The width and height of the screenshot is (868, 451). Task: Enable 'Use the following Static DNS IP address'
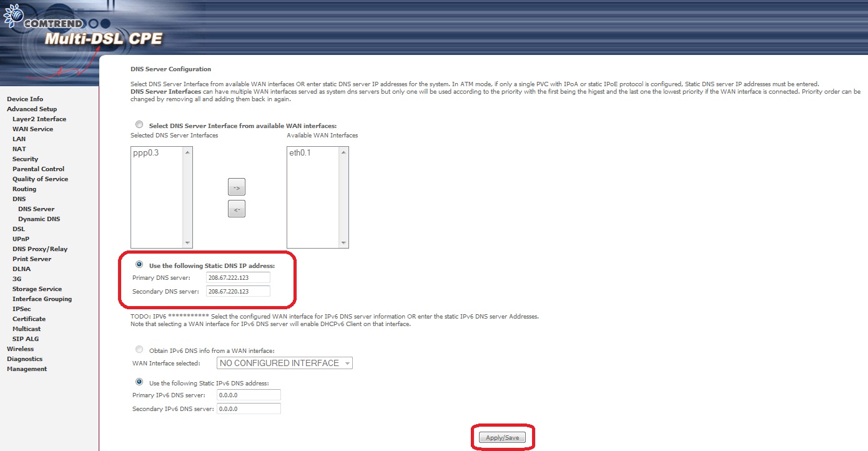[x=139, y=264]
